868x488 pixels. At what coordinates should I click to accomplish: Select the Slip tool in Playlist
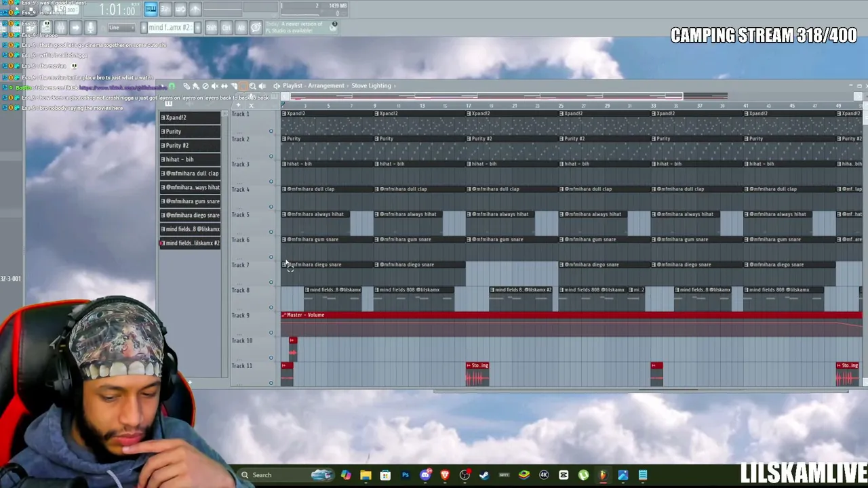click(224, 86)
